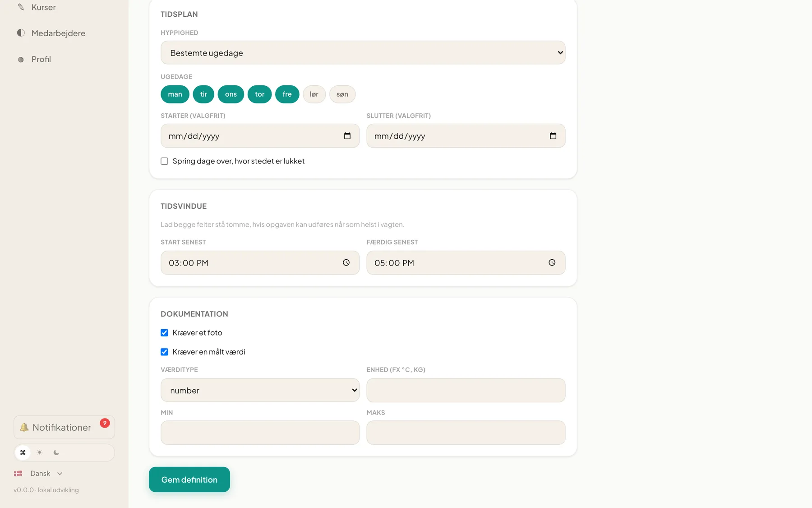The image size is (812, 508).
Task: Expand the Dansk language chevron
Action: (x=60, y=474)
